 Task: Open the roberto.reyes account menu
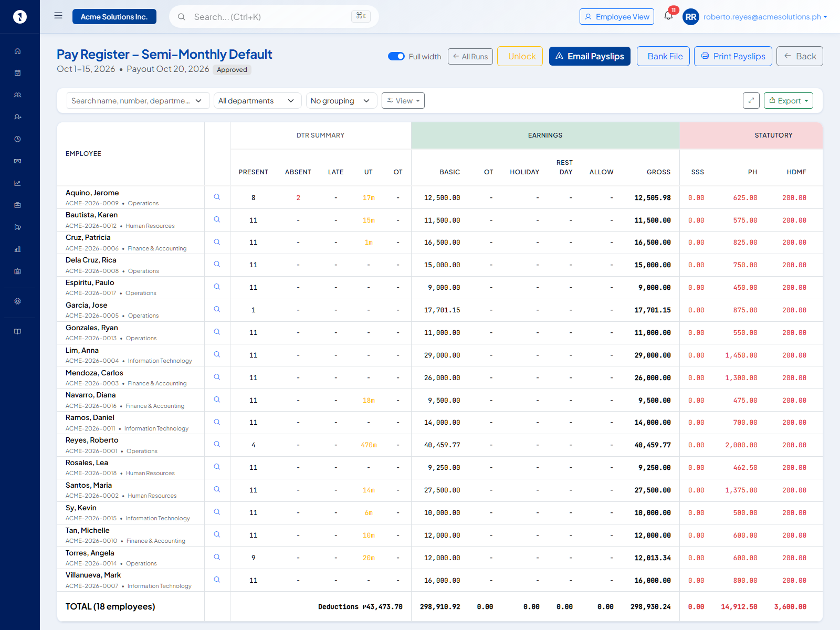pyautogui.click(x=765, y=17)
